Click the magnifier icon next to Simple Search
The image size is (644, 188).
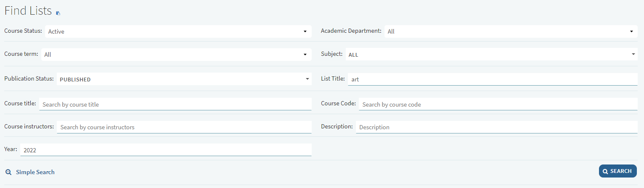(x=8, y=172)
